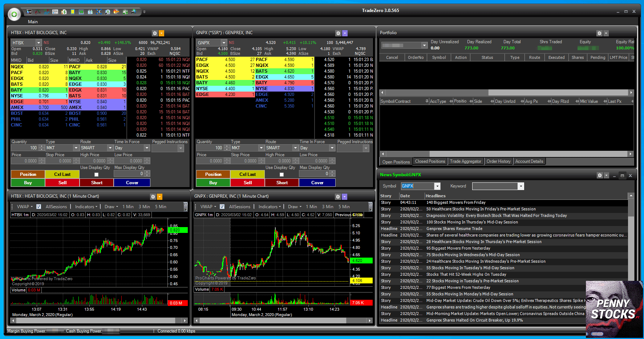The image size is (644, 339).
Task: Expand the HTBX symbol dropdown
Action: click(39, 43)
